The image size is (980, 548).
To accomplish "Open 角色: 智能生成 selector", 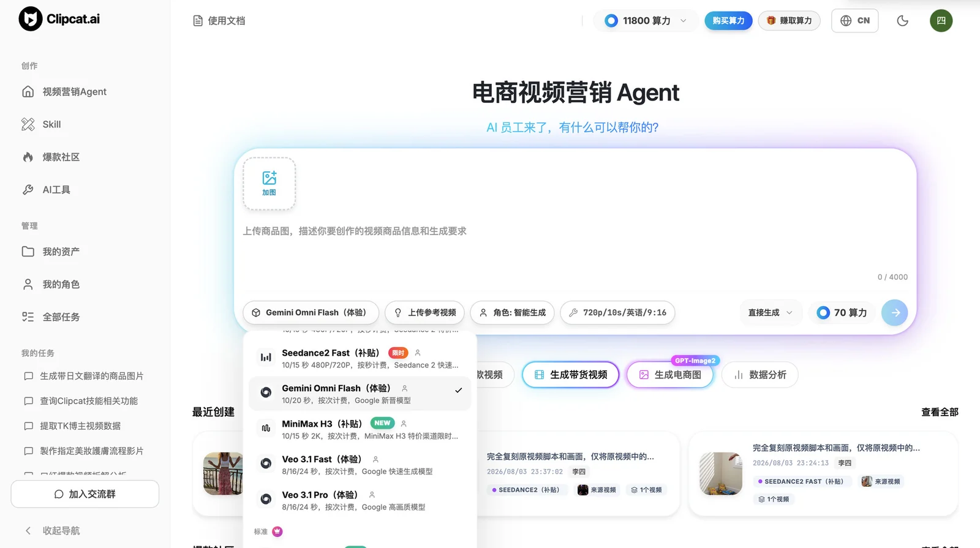I will coord(513,313).
